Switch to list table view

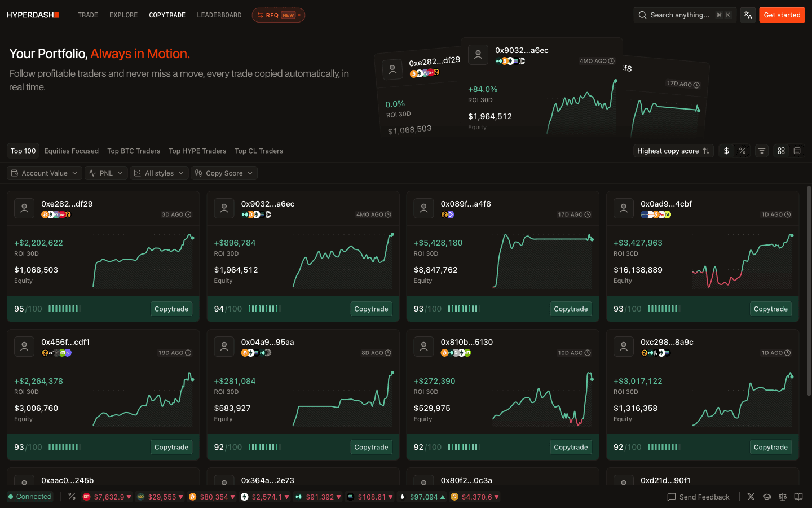797,151
